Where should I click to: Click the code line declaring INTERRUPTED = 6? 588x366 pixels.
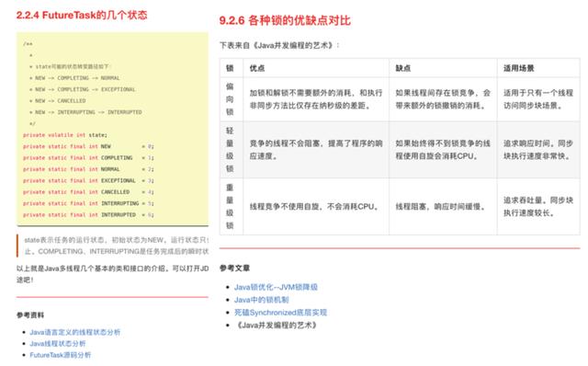(88, 214)
